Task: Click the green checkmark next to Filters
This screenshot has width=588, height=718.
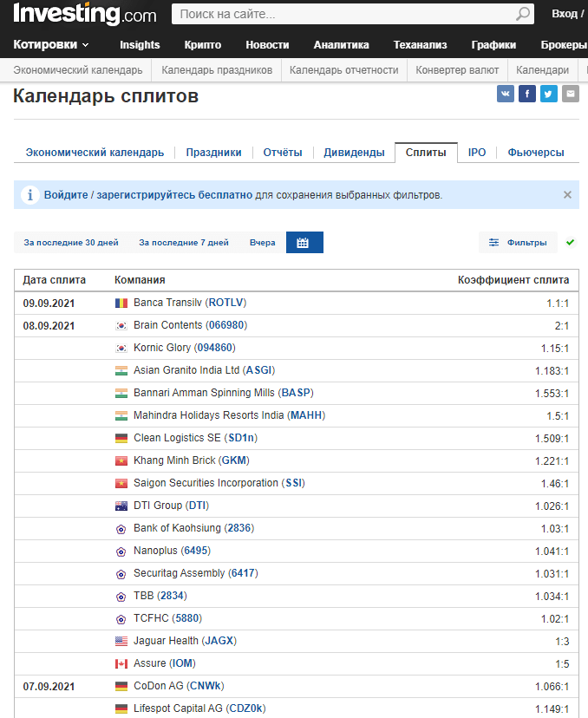Action: pos(570,243)
